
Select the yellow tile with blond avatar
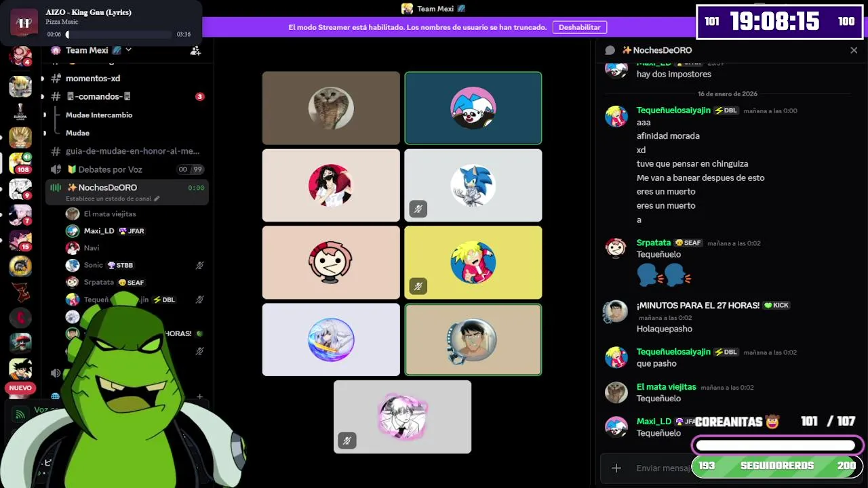[x=473, y=262]
